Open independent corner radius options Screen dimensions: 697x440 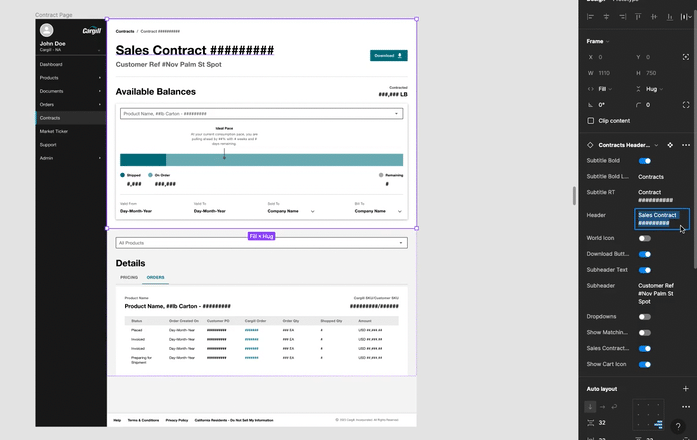click(686, 105)
